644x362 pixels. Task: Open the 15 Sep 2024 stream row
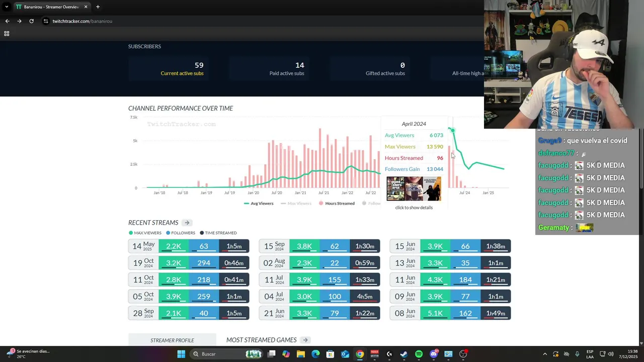[x=319, y=246]
